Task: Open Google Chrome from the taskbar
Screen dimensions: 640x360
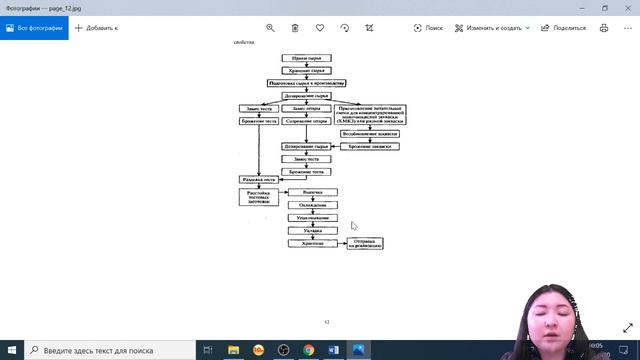Action: 309,350
